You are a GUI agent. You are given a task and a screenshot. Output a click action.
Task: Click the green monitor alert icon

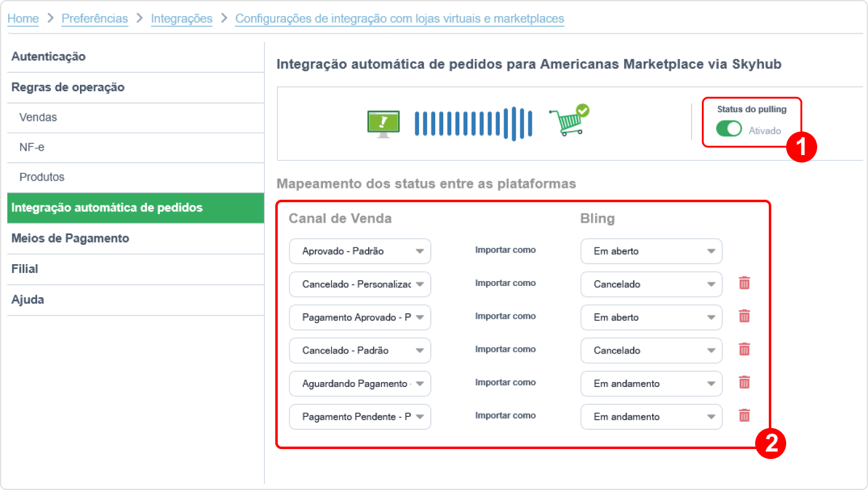click(x=383, y=124)
